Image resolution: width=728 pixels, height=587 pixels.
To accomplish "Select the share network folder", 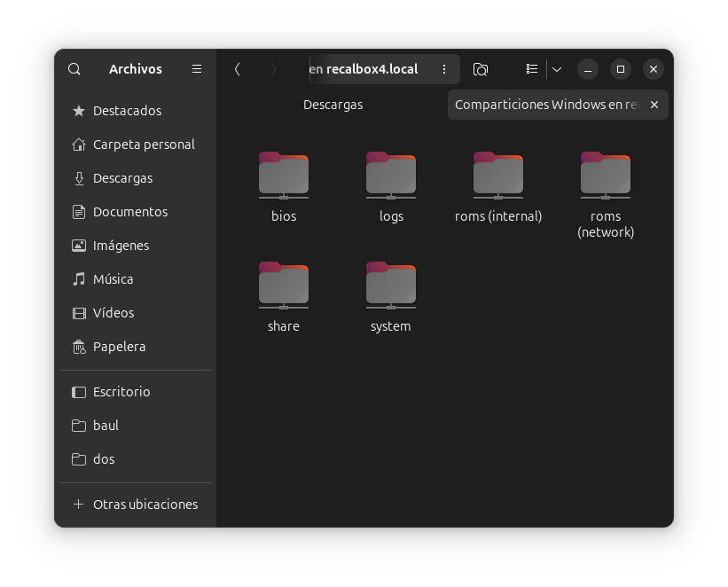I will coord(284,297).
